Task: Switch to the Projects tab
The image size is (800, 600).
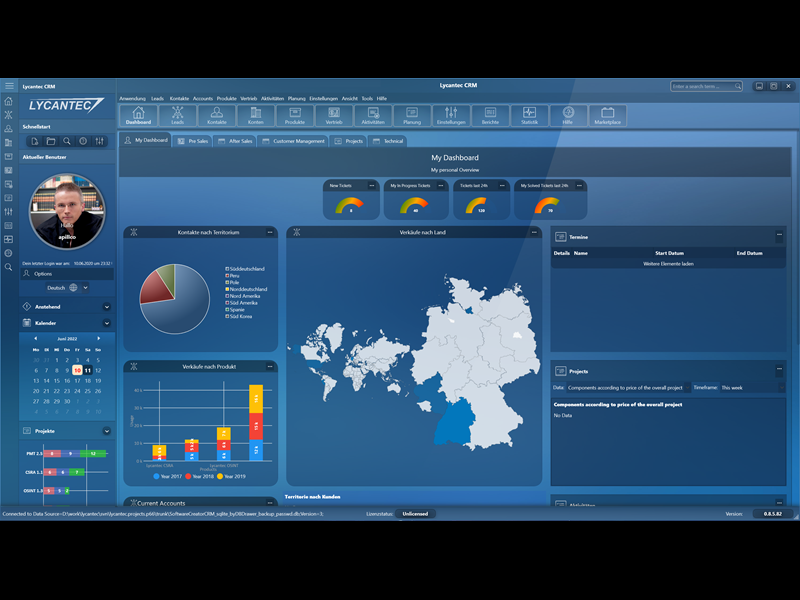Action: click(x=349, y=141)
